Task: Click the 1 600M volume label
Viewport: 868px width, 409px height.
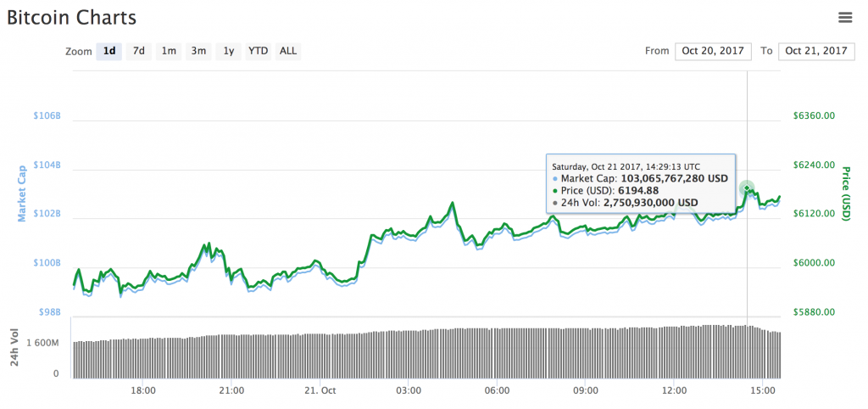Action: 43,344
